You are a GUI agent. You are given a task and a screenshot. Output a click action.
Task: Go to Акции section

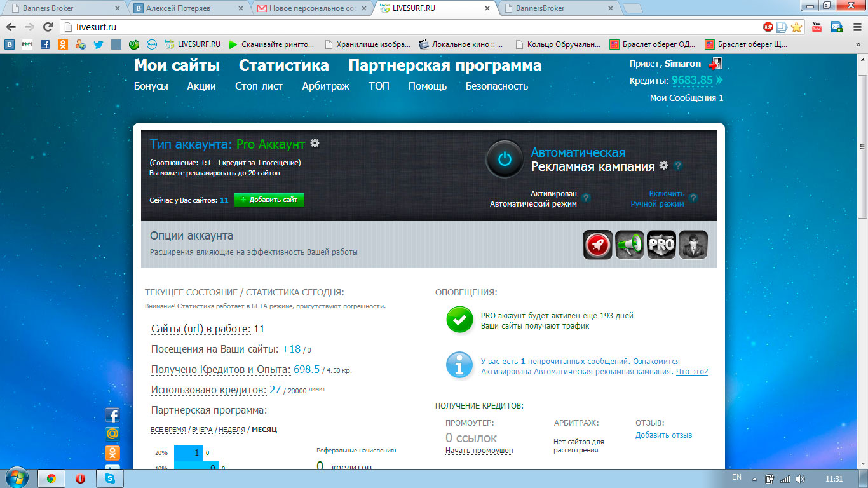(201, 86)
